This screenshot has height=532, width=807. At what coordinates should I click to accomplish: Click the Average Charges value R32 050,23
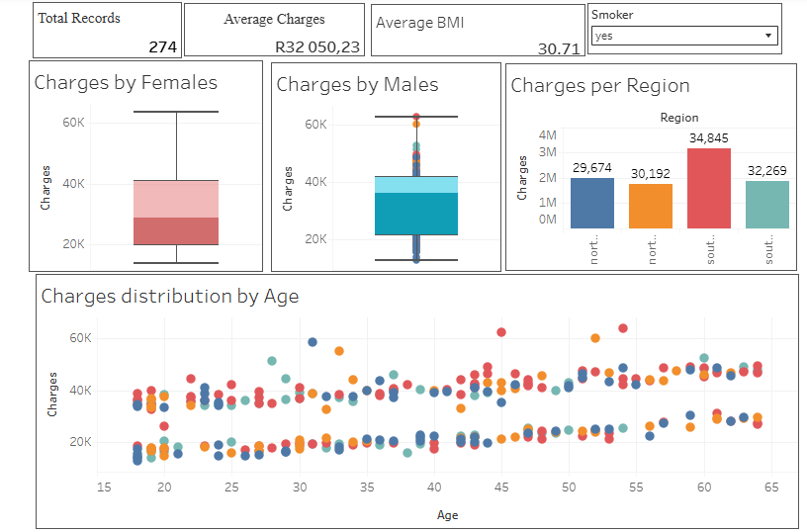pyautogui.click(x=317, y=46)
